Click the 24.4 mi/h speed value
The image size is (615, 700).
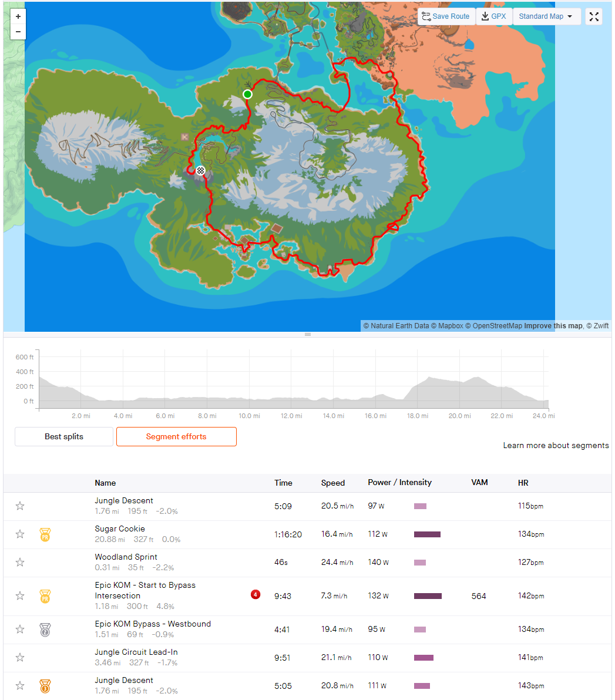click(x=337, y=562)
